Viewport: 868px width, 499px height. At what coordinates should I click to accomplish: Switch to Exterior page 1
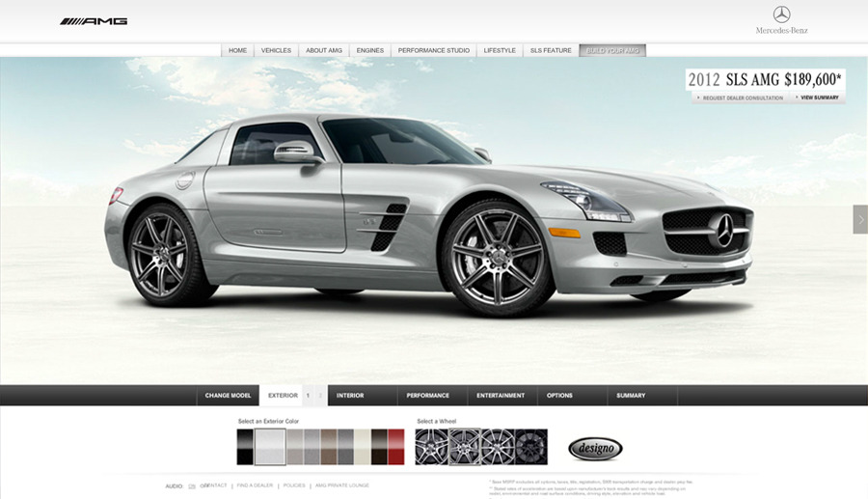click(x=309, y=396)
